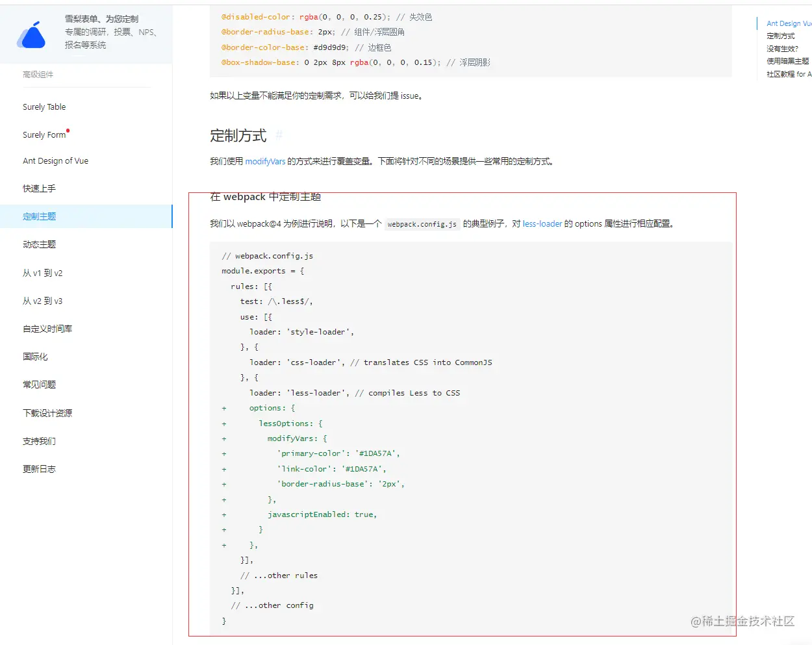
Task: Select Ant Design of Vue in sidebar
Action: [55, 161]
